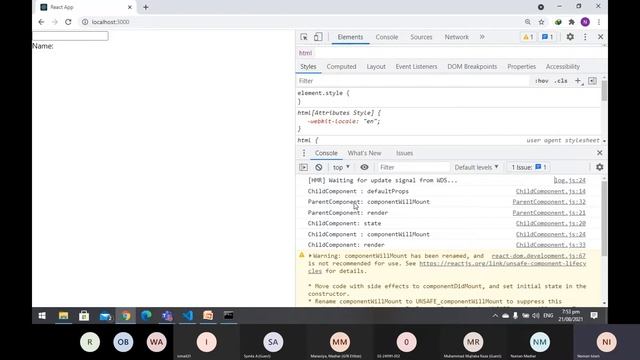Image resolution: width=640 pixels, height=360 pixels.
Task: Open DevTools customize three-dot menu
Action: click(585, 37)
